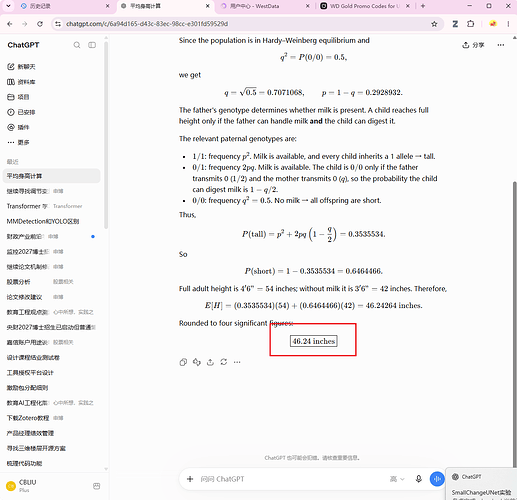Open the browser extensions puzzle icon
This screenshot has height=500, width=517.
point(470,24)
